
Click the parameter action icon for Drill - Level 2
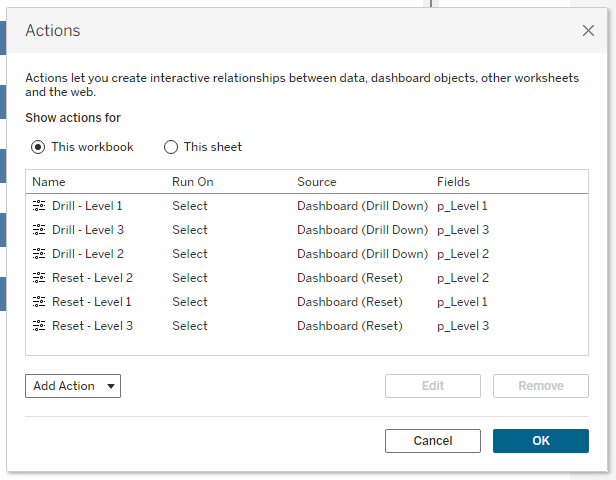coord(39,254)
